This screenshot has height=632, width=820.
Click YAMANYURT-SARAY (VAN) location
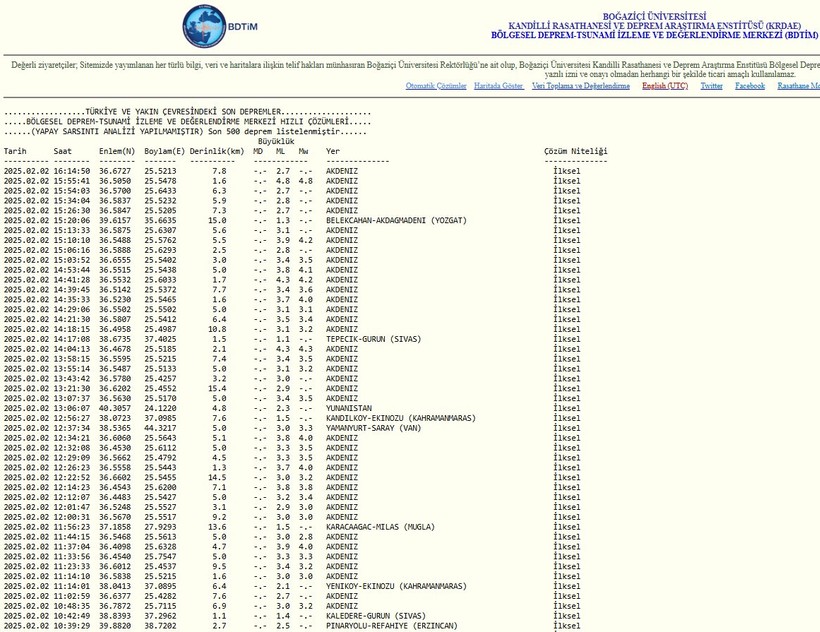click(x=373, y=428)
